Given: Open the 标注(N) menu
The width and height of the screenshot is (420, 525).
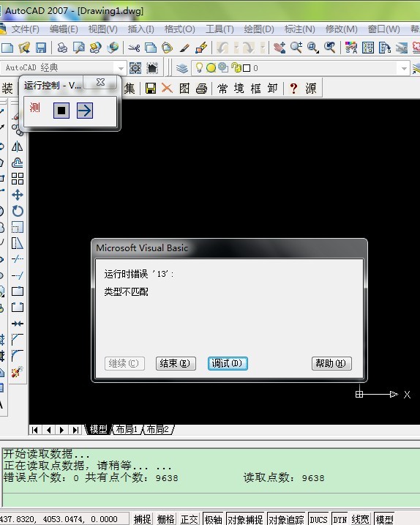Looking at the screenshot, I should point(299,29).
